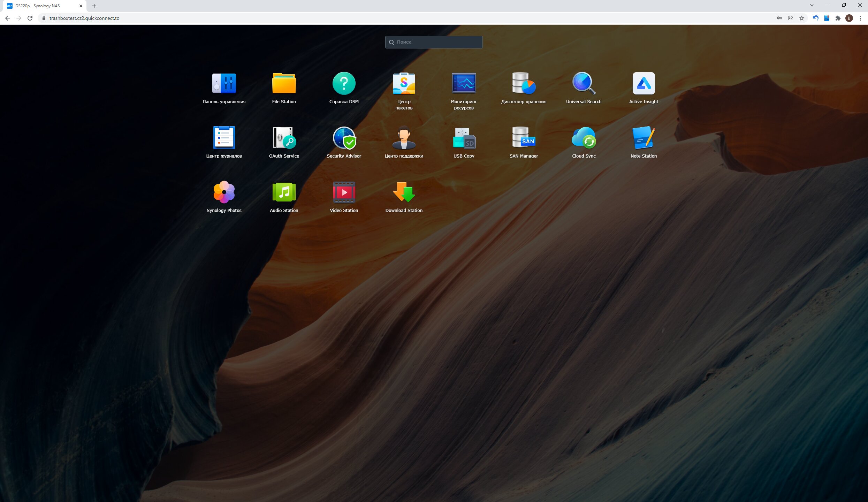Close the DS220p - Synology NAS tab

(x=81, y=6)
